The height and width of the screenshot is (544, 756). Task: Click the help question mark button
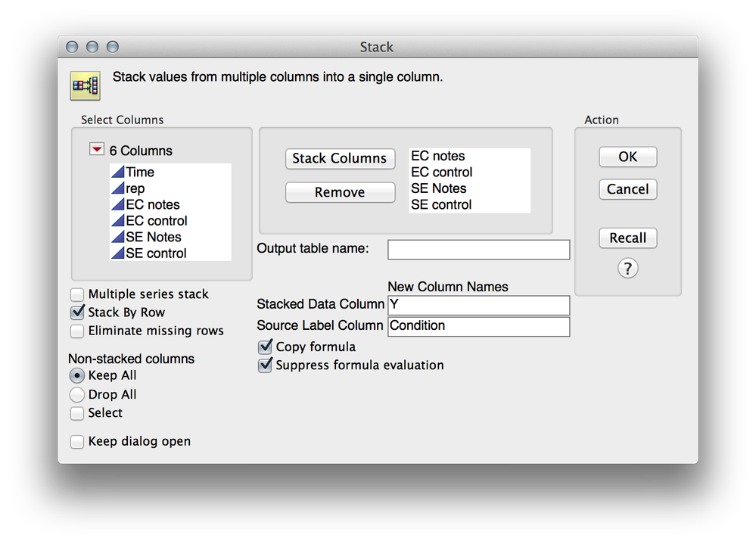click(x=628, y=269)
